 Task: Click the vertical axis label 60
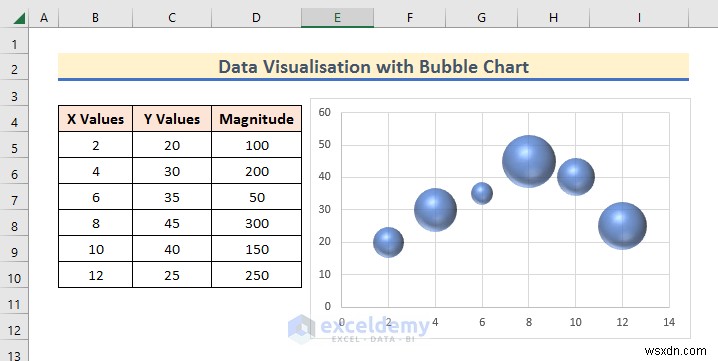coord(324,112)
